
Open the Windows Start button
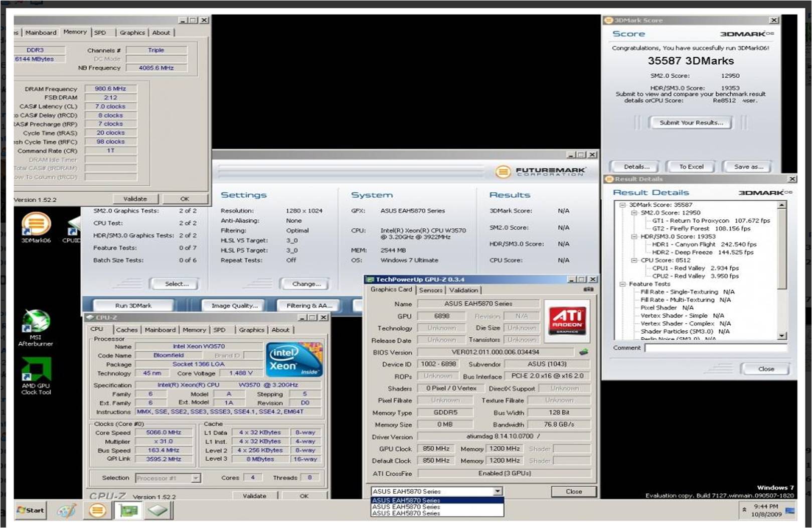pos(31,510)
